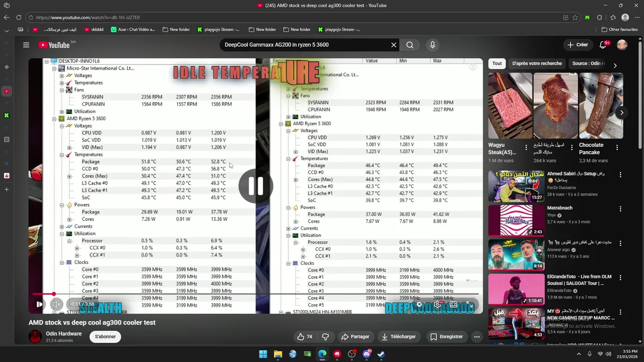Dislike the video with thumbs down
The image size is (644, 362).
(x=326, y=337)
